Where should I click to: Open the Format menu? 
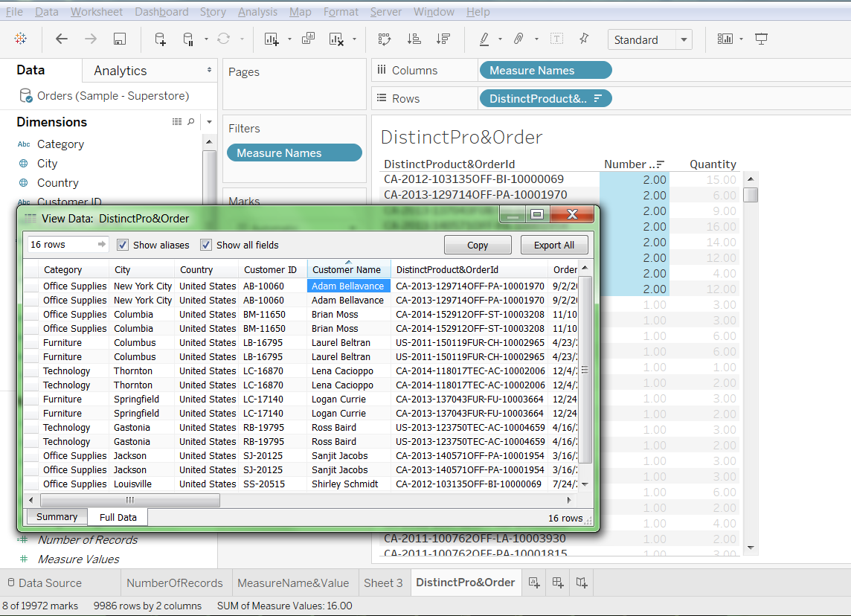[x=341, y=11]
